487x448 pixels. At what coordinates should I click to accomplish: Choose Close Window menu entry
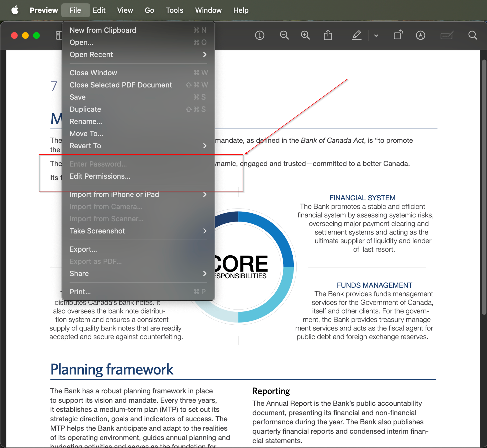click(138, 72)
